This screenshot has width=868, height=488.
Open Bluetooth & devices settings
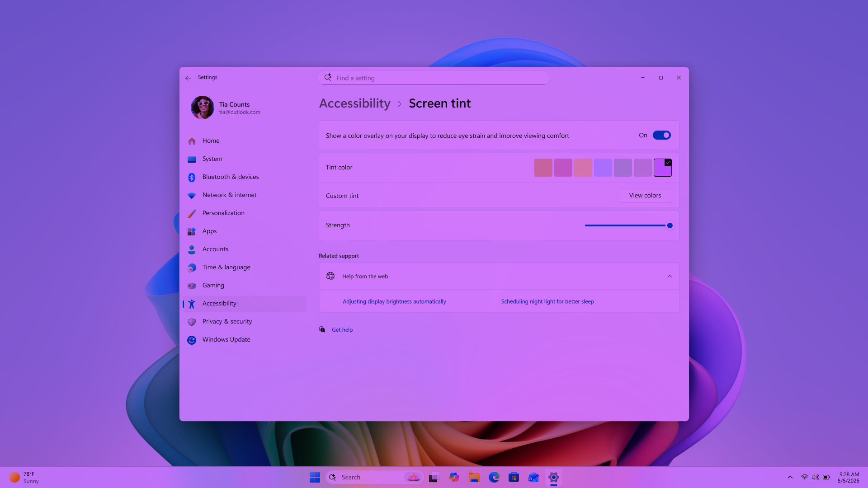pos(244,177)
